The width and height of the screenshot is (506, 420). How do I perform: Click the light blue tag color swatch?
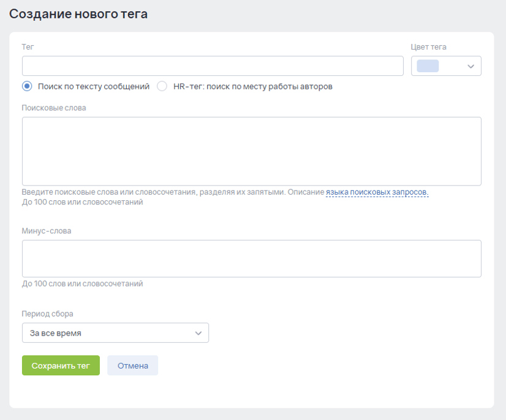tap(428, 66)
